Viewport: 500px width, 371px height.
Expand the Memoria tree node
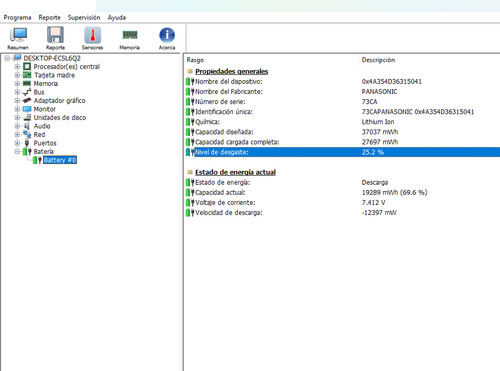[x=17, y=84]
